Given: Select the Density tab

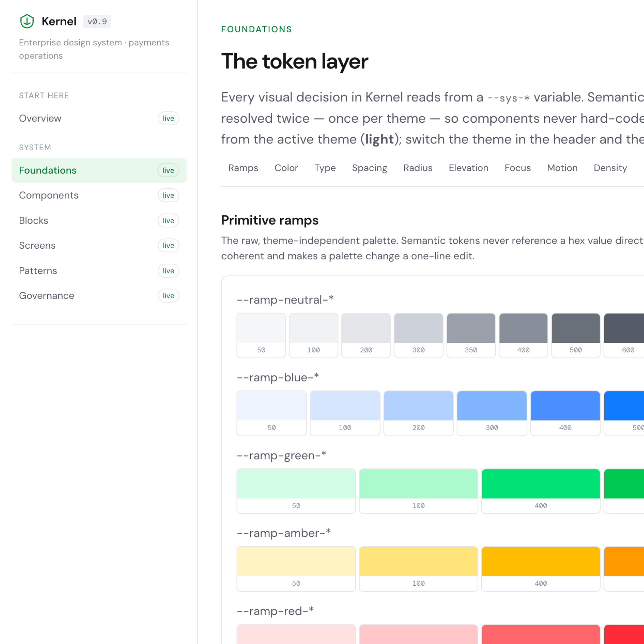Looking at the screenshot, I should 610,168.
